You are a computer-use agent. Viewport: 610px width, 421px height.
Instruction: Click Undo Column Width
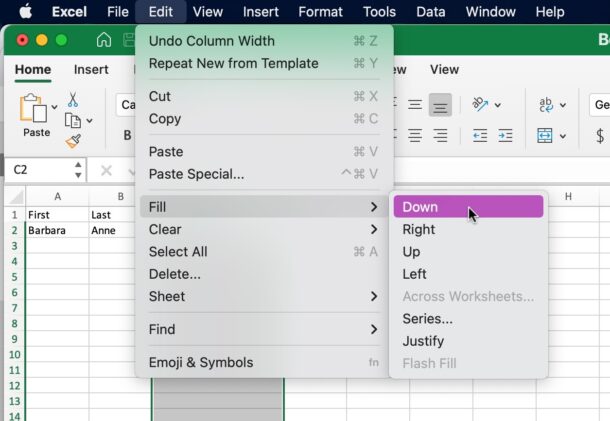211,41
